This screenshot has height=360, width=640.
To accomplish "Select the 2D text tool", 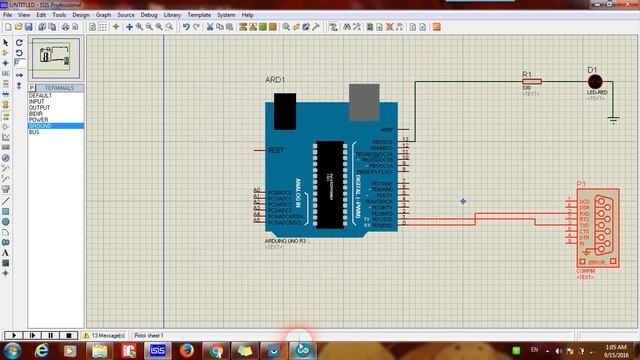I will [5, 253].
